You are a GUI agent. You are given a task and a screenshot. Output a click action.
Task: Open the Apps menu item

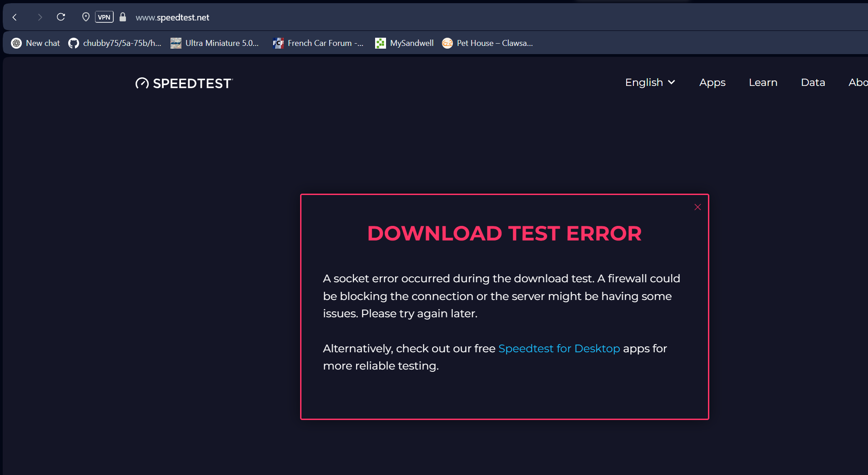point(712,82)
